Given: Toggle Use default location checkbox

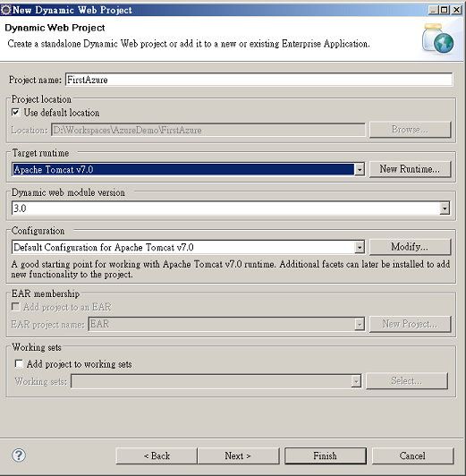Looking at the screenshot, I should 15,113.
